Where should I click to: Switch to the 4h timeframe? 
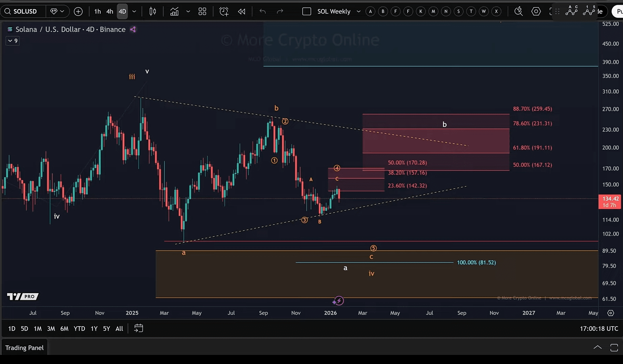110,11
